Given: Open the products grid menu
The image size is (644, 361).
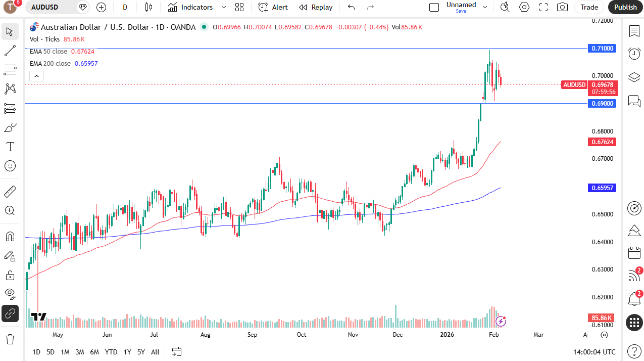Looking at the screenshot, I should [x=634, y=322].
